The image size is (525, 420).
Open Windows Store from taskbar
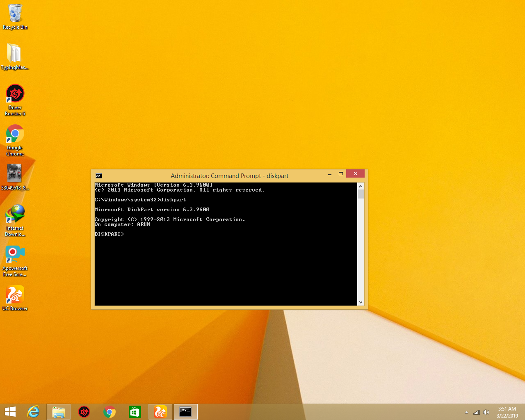(135, 412)
